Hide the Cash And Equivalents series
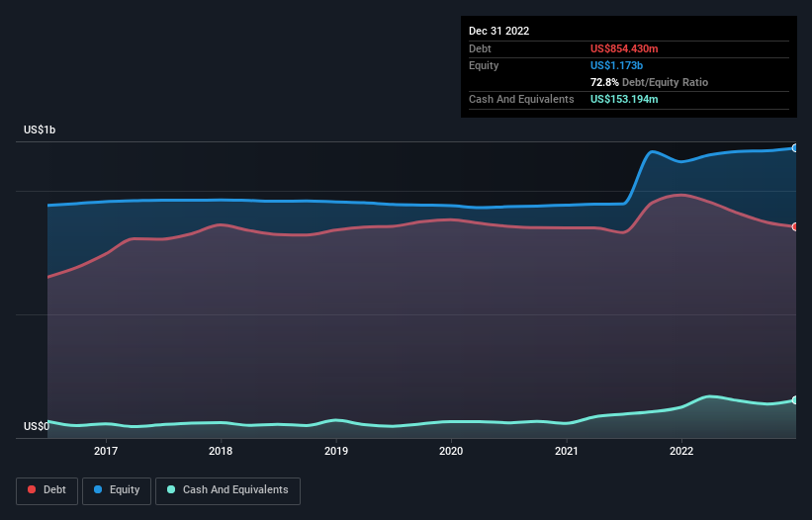 pyautogui.click(x=227, y=490)
